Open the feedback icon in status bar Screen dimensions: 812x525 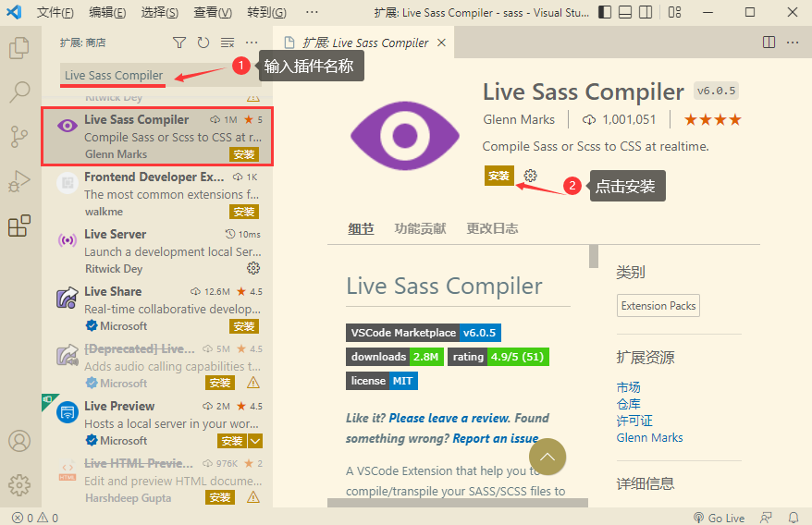coord(766,518)
